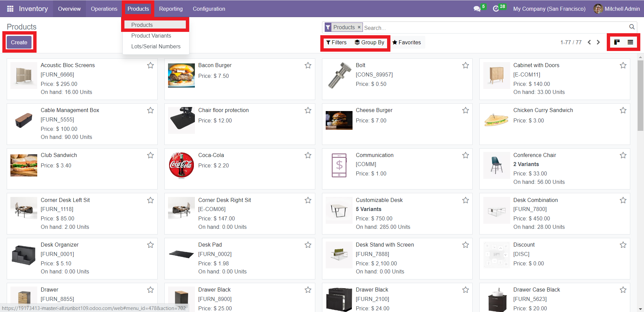Click the 1-77 / 77 pager counter

point(571,42)
